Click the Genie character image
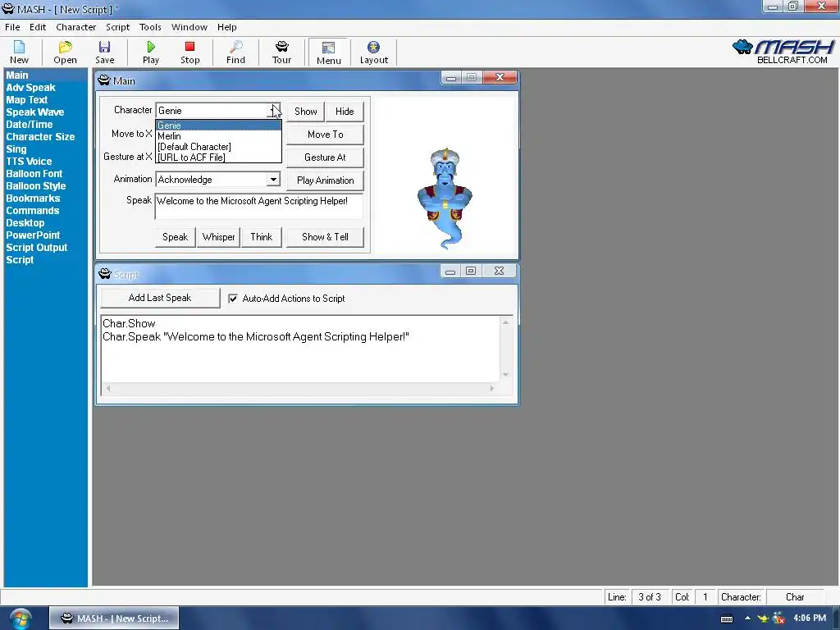The height and width of the screenshot is (630, 840). click(x=445, y=199)
